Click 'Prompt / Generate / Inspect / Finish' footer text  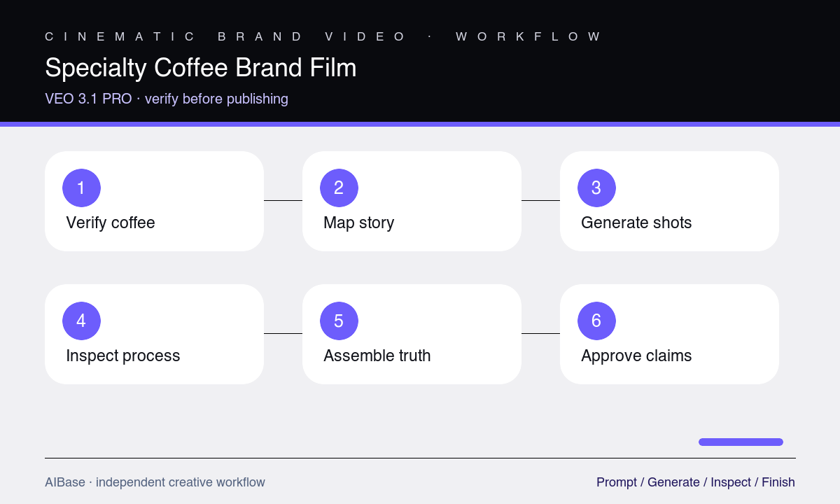point(696,482)
